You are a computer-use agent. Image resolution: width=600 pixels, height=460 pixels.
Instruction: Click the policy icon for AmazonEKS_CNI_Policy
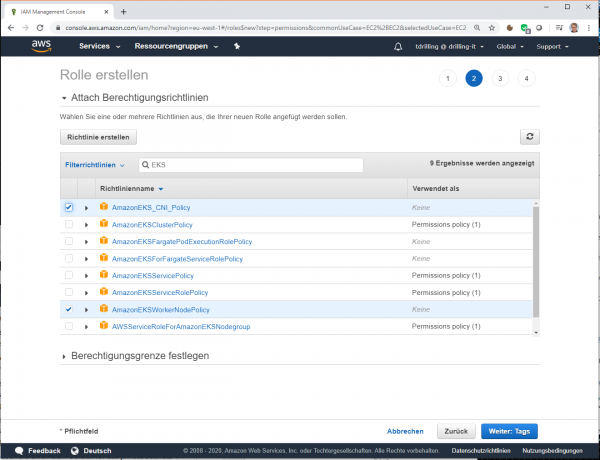tap(104, 207)
